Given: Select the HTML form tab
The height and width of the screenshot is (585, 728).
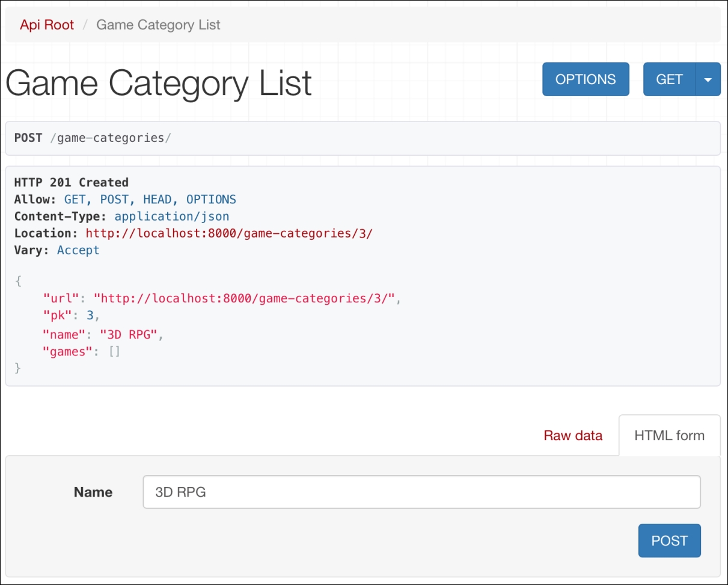Looking at the screenshot, I should [x=669, y=435].
